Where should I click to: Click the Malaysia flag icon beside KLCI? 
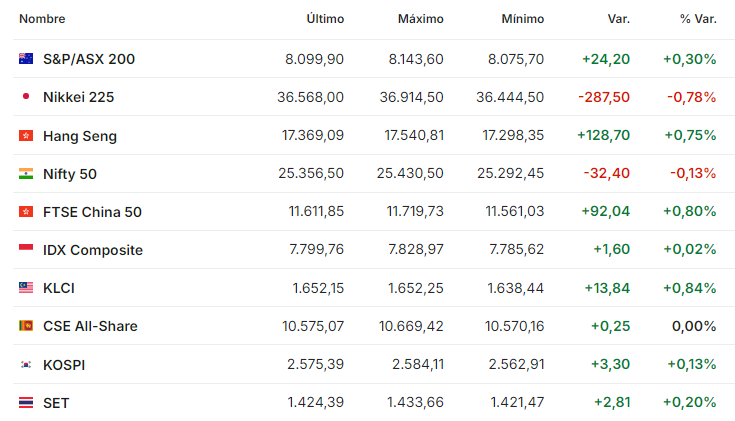point(26,287)
